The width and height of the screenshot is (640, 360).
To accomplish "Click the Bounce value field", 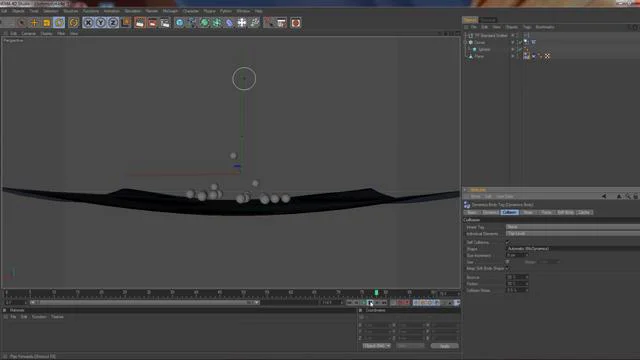I will tap(516, 277).
